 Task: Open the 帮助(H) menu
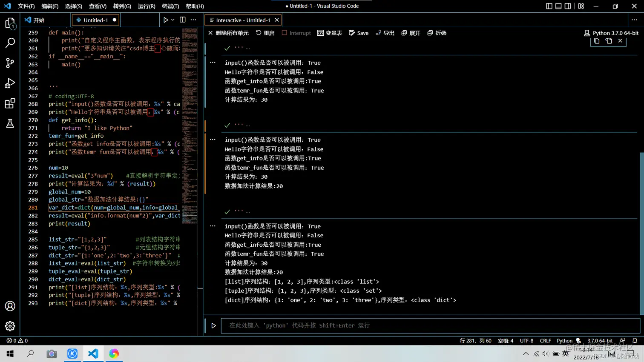point(195,6)
